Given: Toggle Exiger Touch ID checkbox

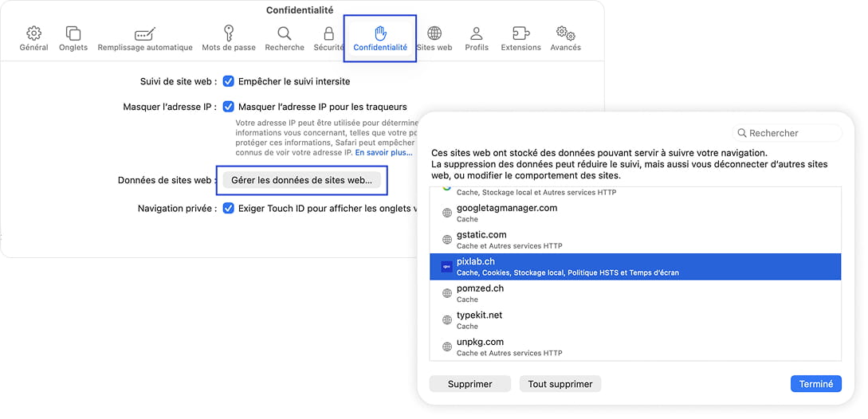Looking at the screenshot, I should tap(229, 208).
